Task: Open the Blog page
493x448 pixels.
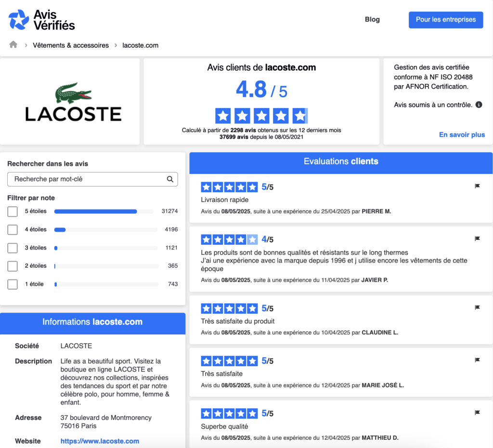Action: click(x=372, y=19)
